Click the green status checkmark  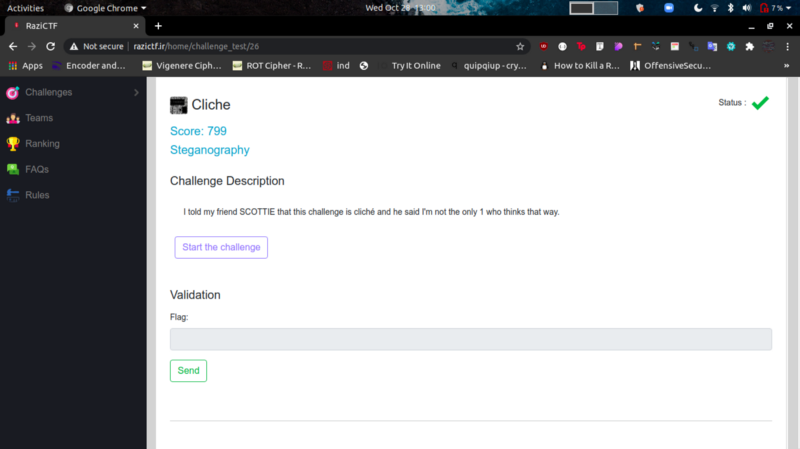(x=760, y=103)
